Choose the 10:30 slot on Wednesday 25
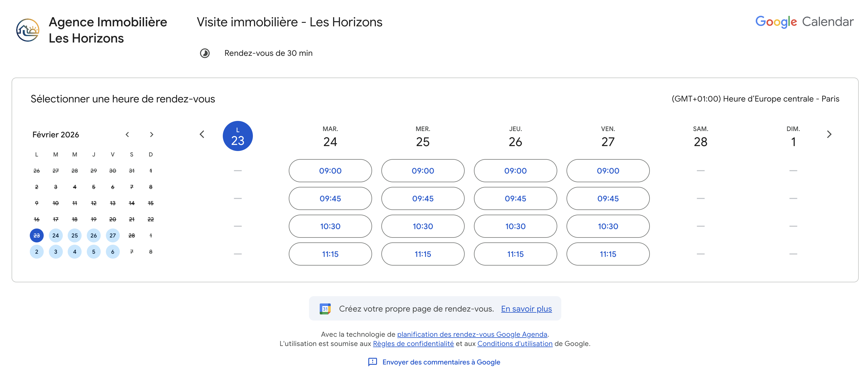The width and height of the screenshot is (868, 372). (422, 226)
